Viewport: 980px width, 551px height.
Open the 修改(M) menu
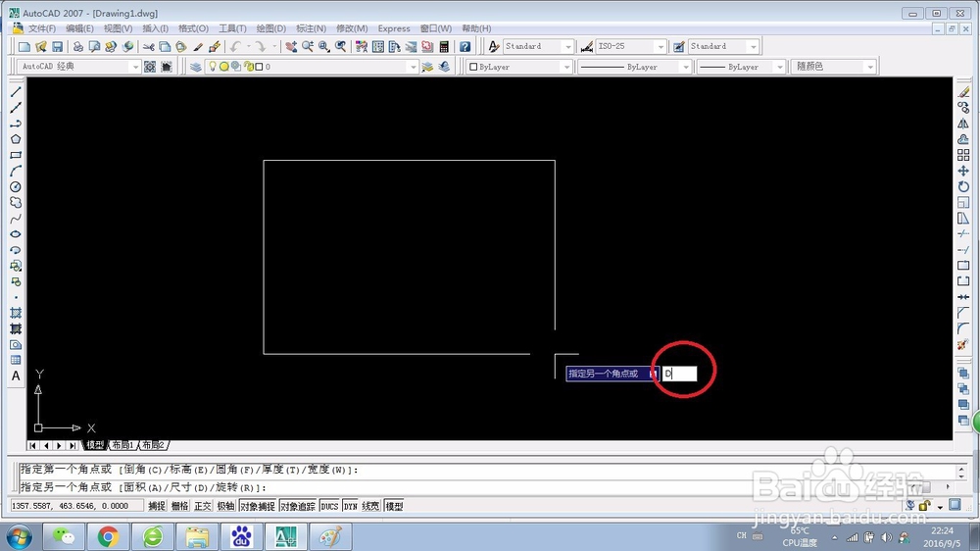tap(352, 28)
